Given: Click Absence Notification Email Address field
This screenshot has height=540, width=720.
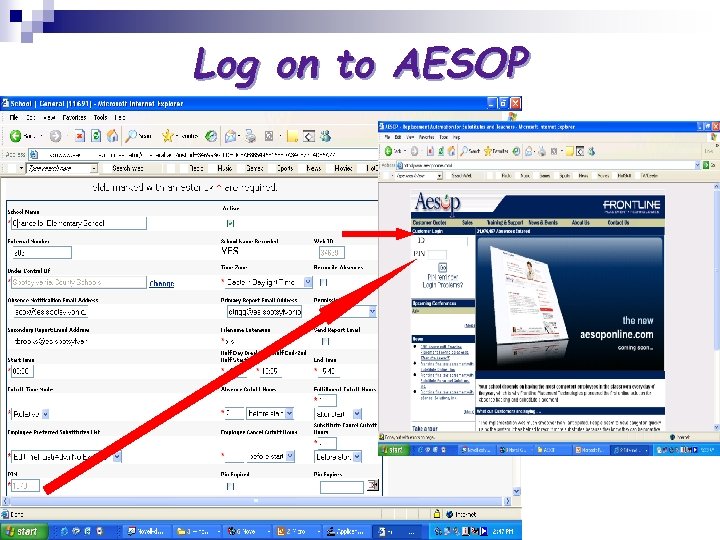Looking at the screenshot, I should pos(50,312).
